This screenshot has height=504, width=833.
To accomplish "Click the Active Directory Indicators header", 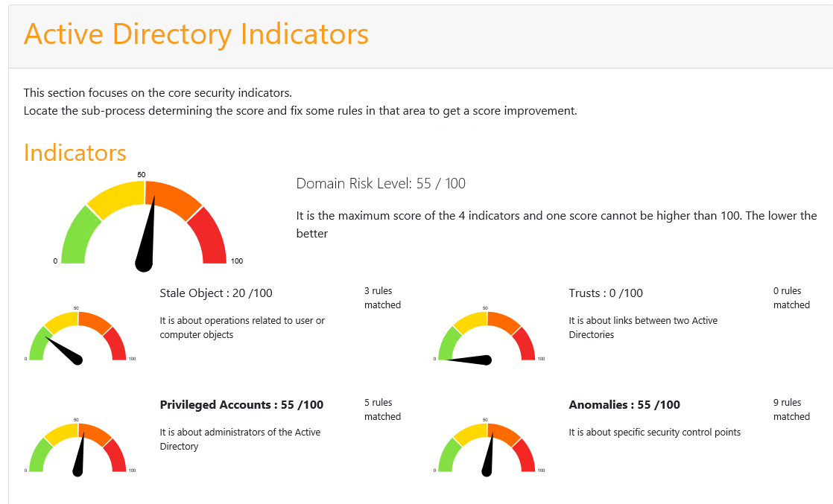I will point(196,34).
